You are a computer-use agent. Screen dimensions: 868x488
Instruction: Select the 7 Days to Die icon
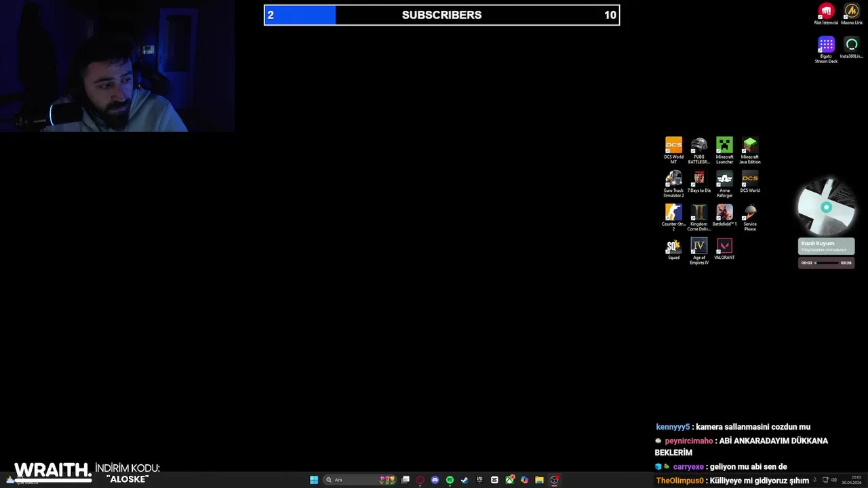tap(699, 182)
